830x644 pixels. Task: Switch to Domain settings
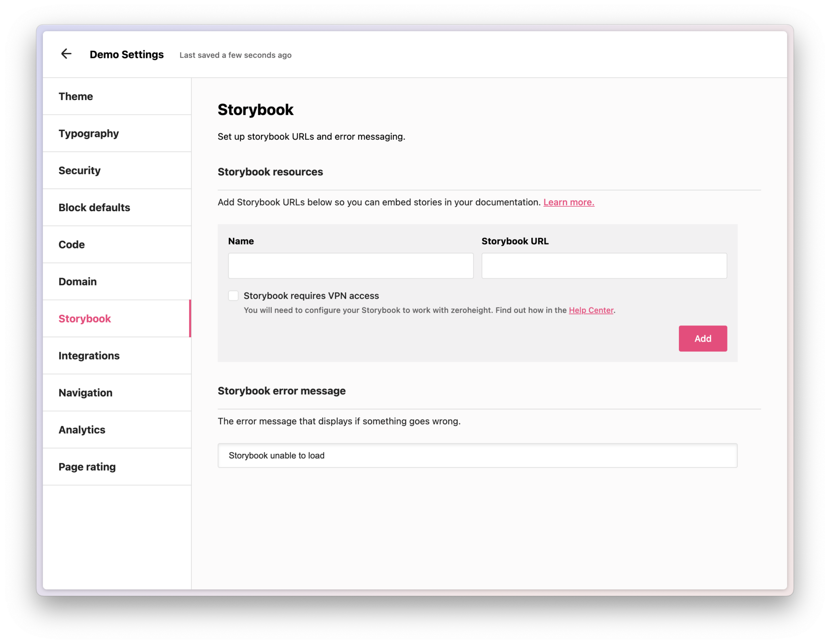coord(117,282)
